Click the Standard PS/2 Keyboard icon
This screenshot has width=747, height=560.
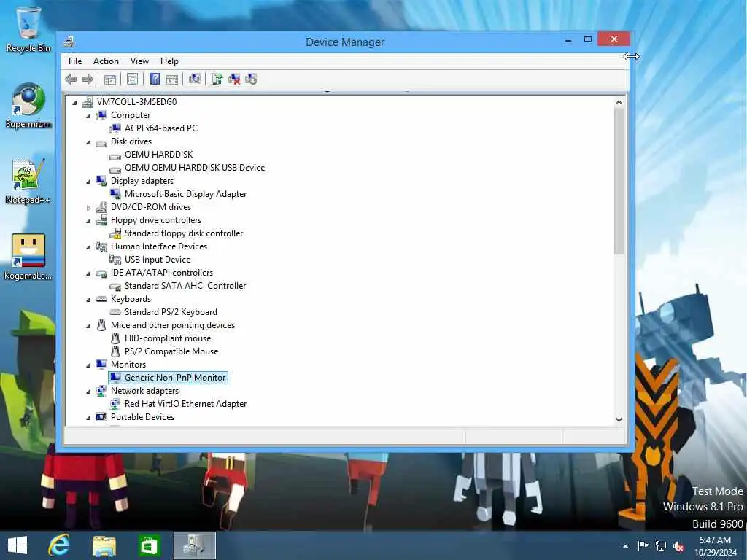tap(115, 312)
